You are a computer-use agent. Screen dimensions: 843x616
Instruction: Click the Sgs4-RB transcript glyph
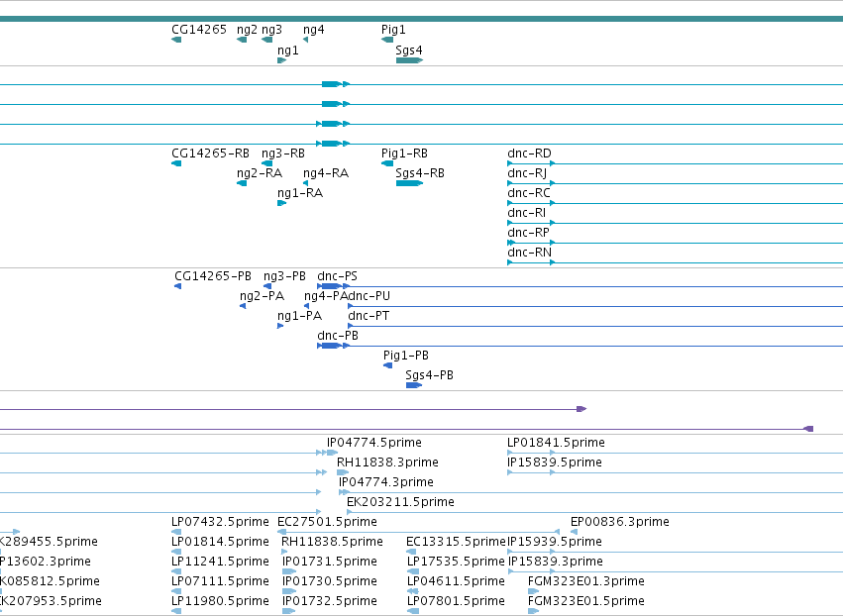410,183
